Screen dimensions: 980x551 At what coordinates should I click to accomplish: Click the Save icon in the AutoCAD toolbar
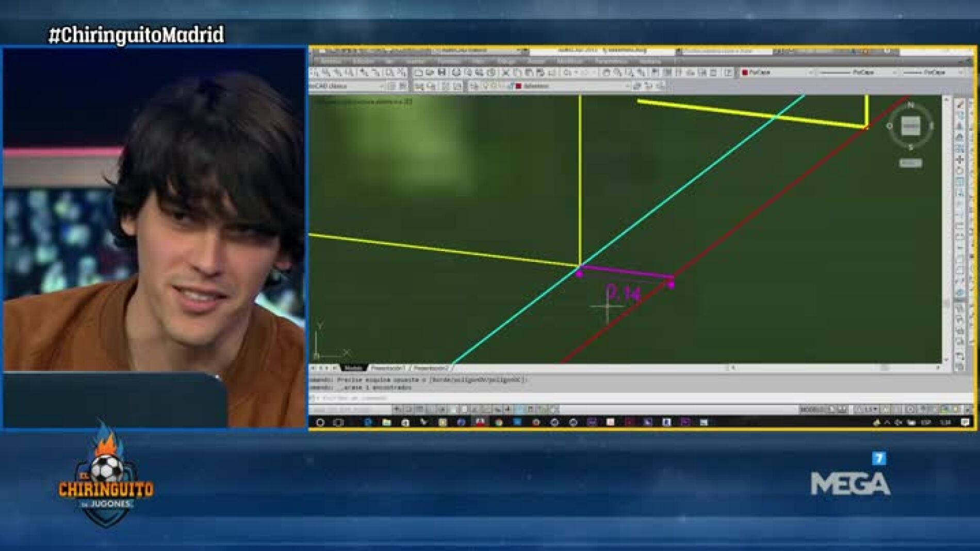[442, 73]
